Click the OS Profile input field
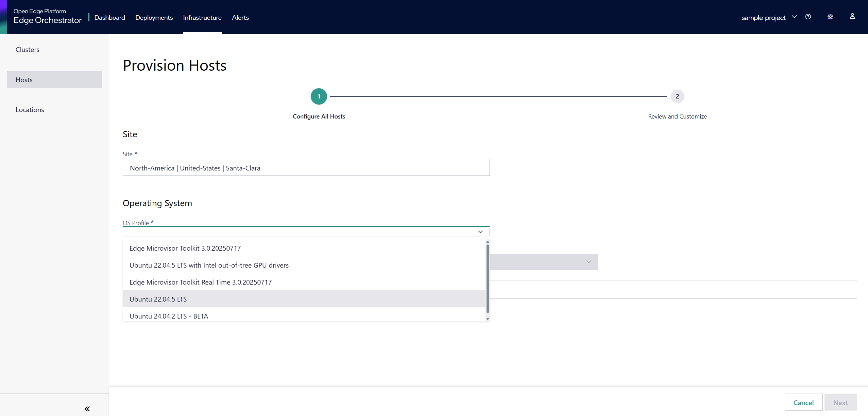This screenshot has width=868, height=416. pyautogui.click(x=306, y=232)
